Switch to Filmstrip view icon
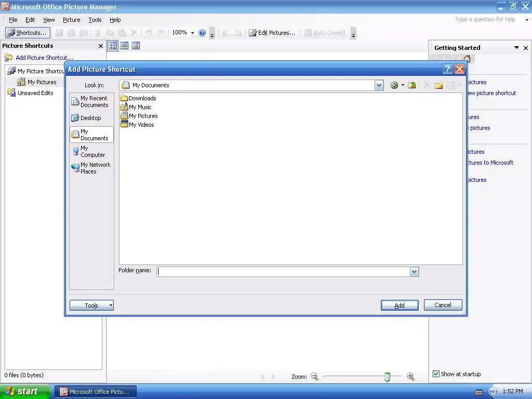 (x=124, y=46)
